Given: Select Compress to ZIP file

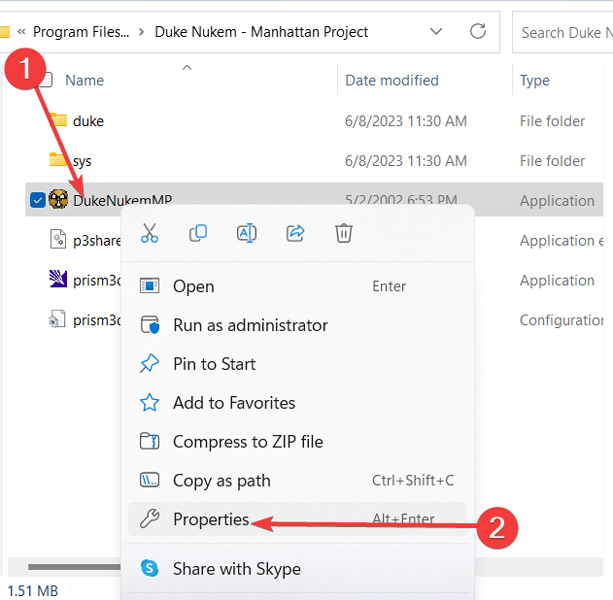Looking at the screenshot, I should tap(298, 442).
